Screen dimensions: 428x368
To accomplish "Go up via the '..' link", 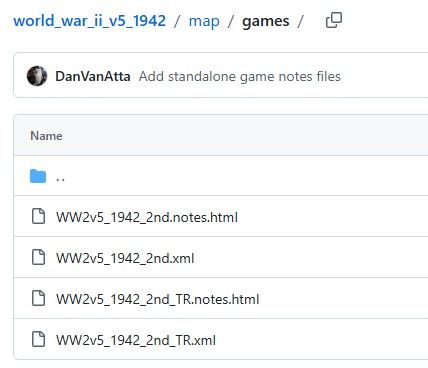I will (x=60, y=179).
